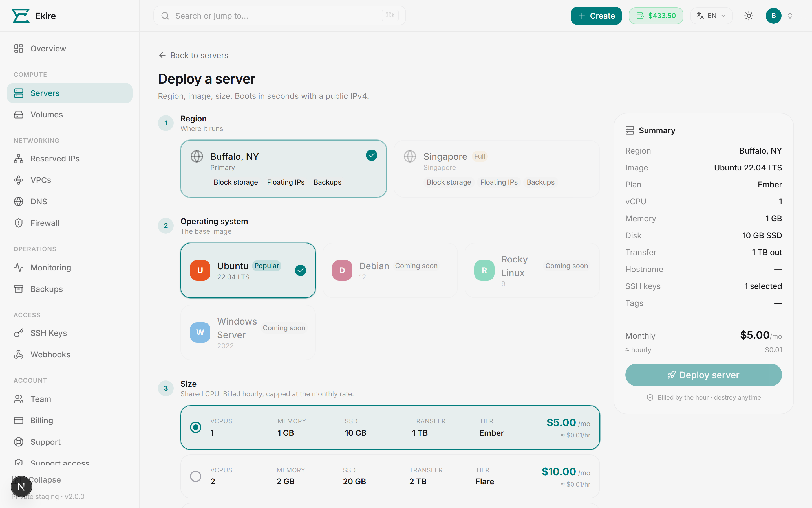Focus the Search or jump to field

[x=279, y=16]
